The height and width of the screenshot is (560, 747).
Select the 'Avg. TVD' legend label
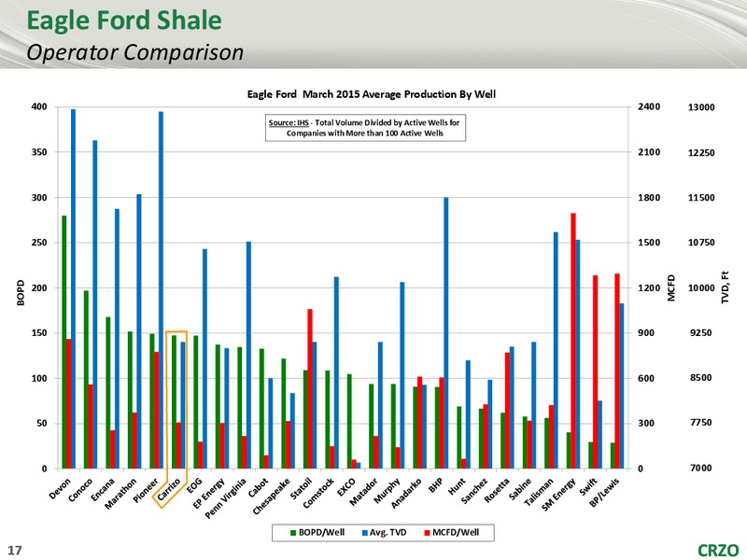tap(388, 532)
